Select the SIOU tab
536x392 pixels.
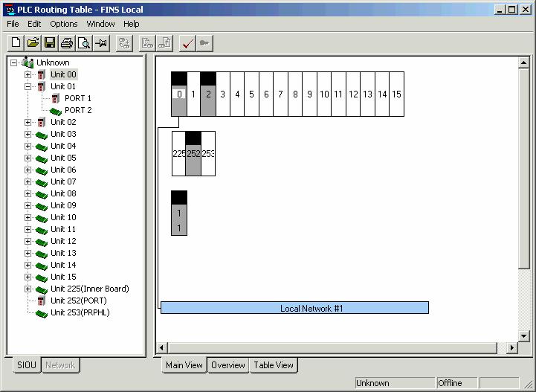[x=27, y=365]
